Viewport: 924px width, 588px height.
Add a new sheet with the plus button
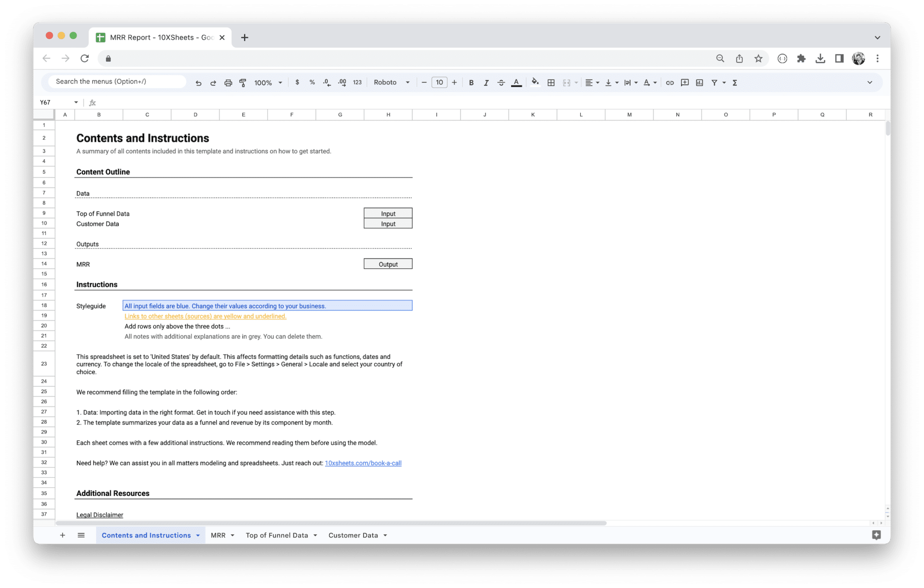click(63, 535)
